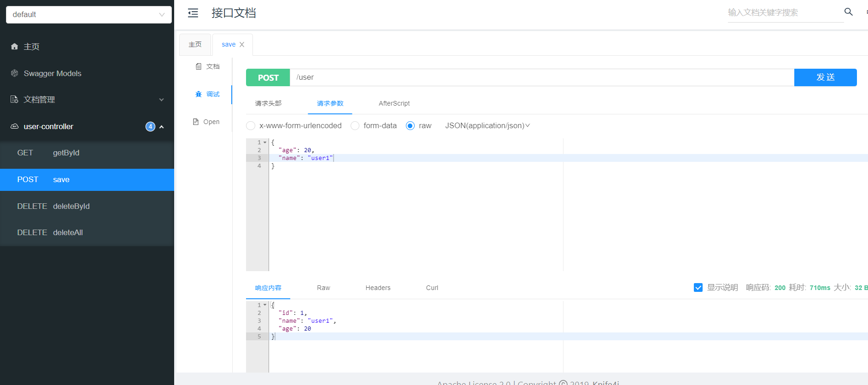Open the Headers response tab
868x385 pixels.
click(378, 288)
